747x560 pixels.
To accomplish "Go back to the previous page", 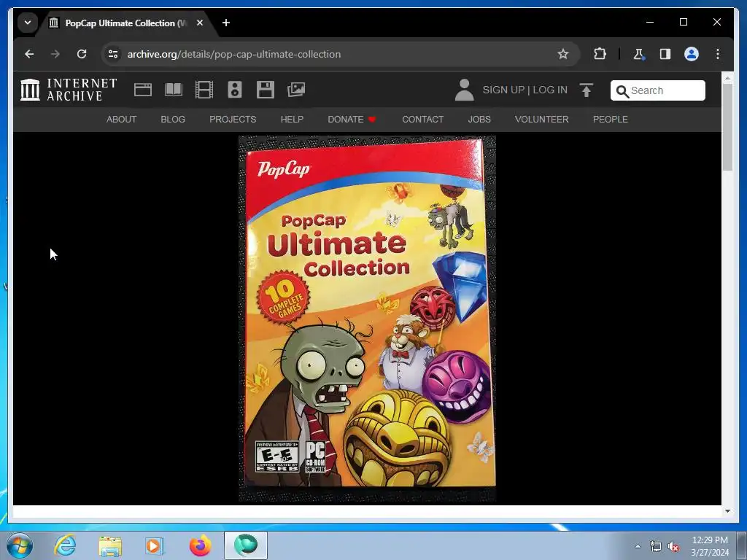I will click(x=29, y=54).
